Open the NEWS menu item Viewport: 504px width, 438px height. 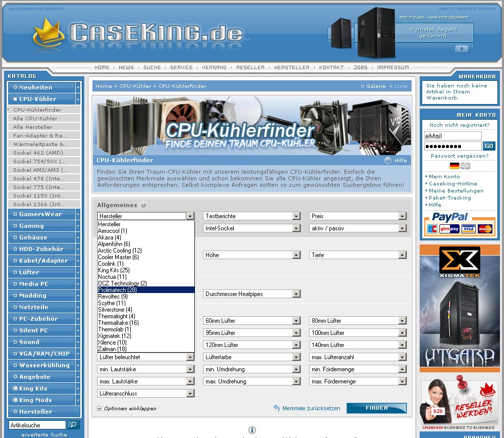coord(126,68)
